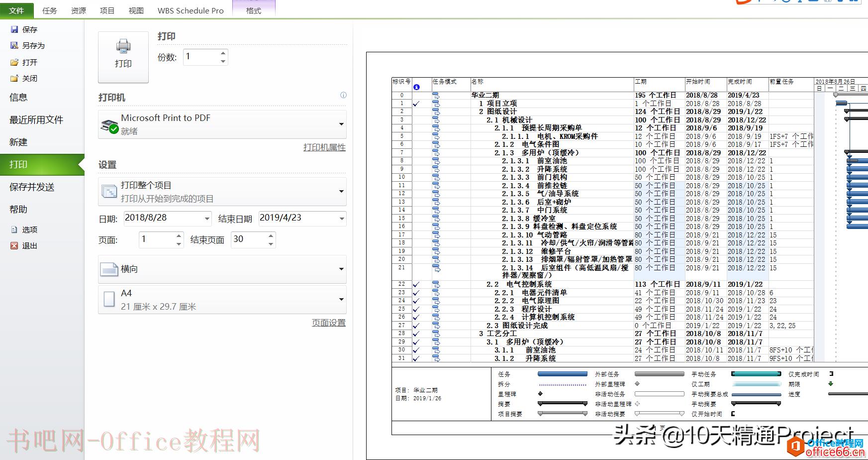Open the Project ribbon tab
The image size is (868, 460).
(107, 10)
